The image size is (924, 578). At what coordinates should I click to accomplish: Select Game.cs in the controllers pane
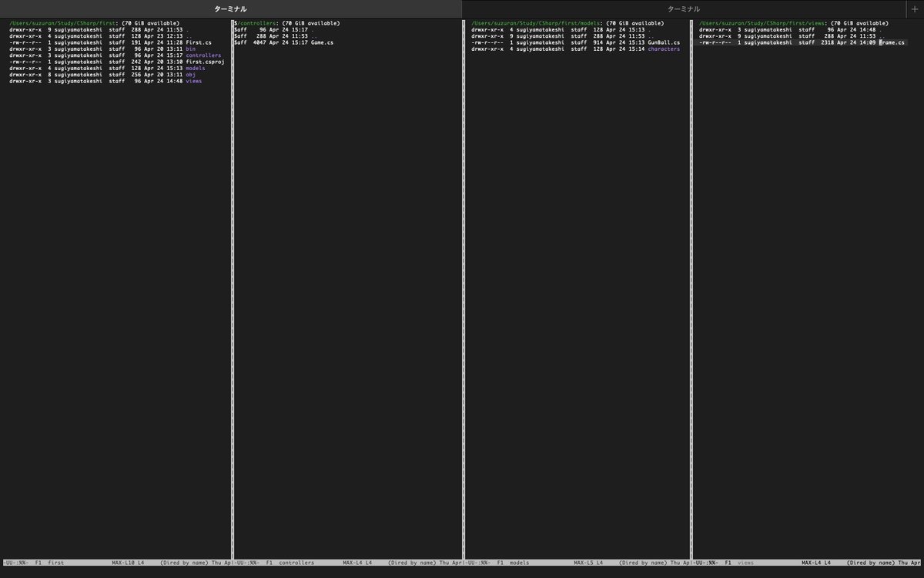[x=322, y=42]
